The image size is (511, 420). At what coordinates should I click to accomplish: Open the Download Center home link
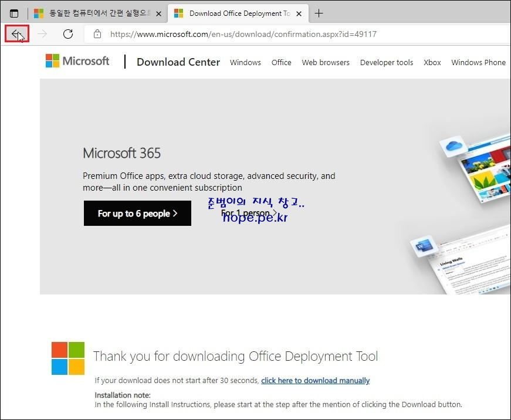coord(178,62)
